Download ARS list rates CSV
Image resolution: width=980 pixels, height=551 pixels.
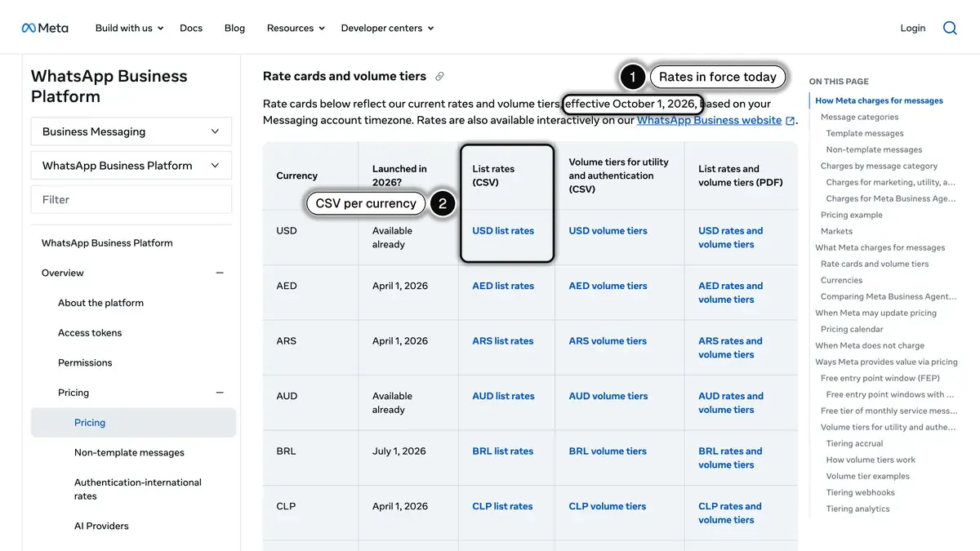click(x=503, y=341)
